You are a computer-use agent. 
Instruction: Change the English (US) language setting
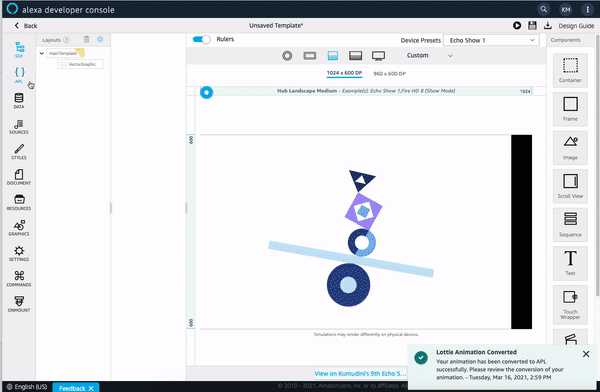[x=27, y=387]
